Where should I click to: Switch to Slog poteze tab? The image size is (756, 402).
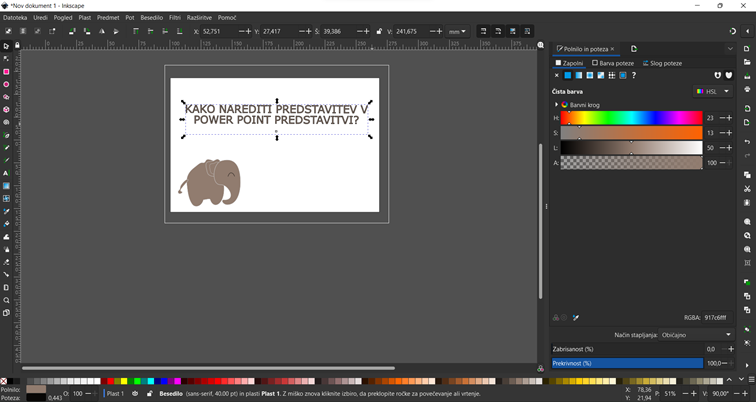(662, 63)
